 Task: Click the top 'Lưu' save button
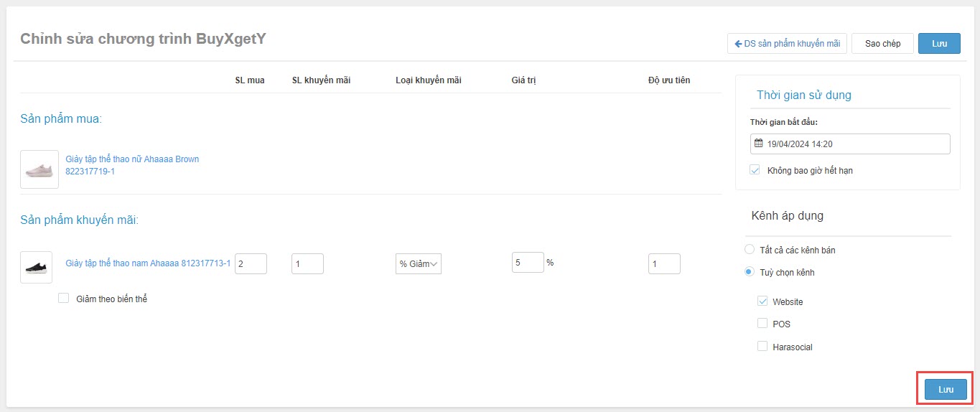(x=939, y=43)
